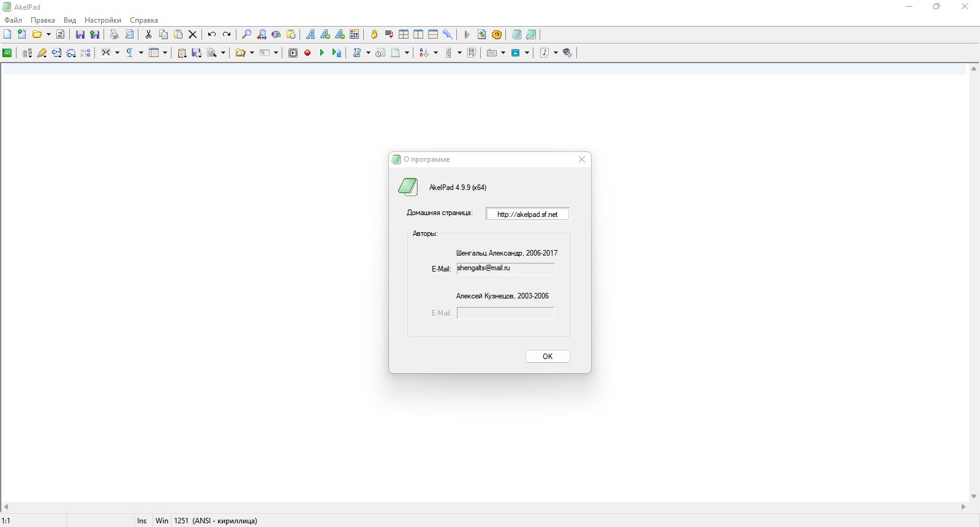
Task: Increase font size with A-plus icon
Action: click(x=325, y=34)
